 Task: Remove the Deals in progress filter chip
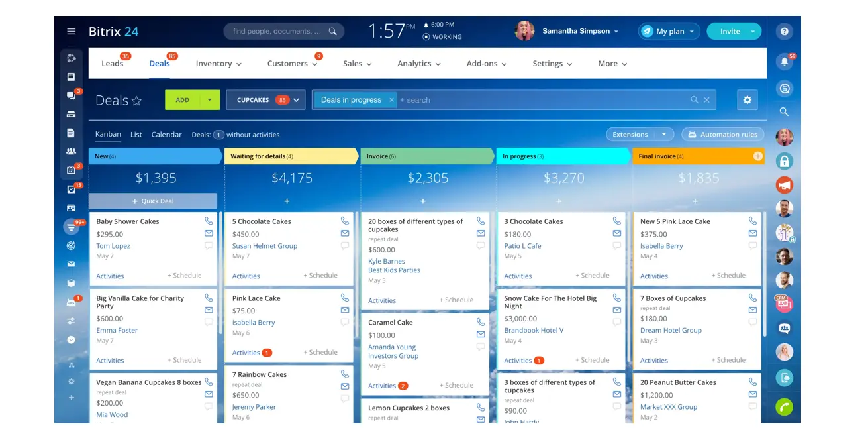pos(391,100)
